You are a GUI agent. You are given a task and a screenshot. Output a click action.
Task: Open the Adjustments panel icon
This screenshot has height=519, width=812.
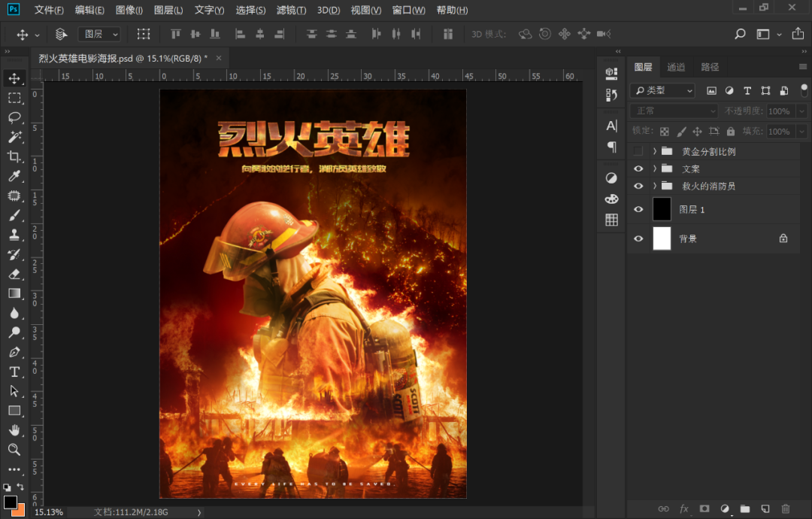[x=611, y=178]
